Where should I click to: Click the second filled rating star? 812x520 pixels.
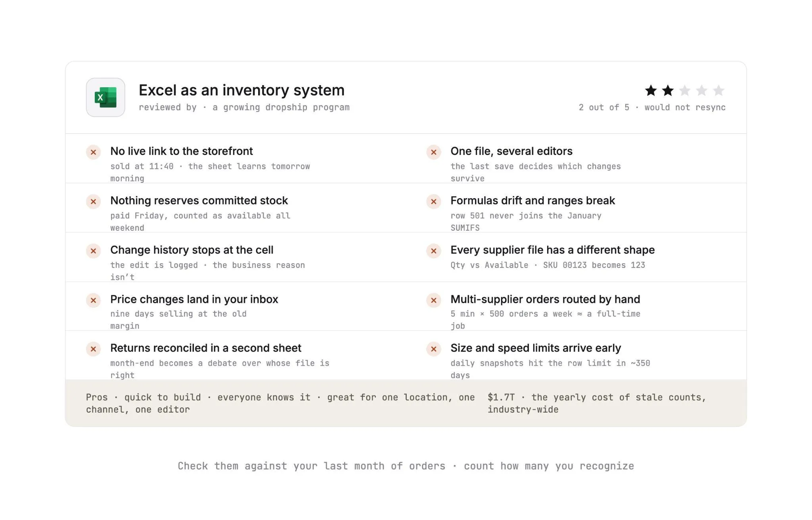click(668, 90)
